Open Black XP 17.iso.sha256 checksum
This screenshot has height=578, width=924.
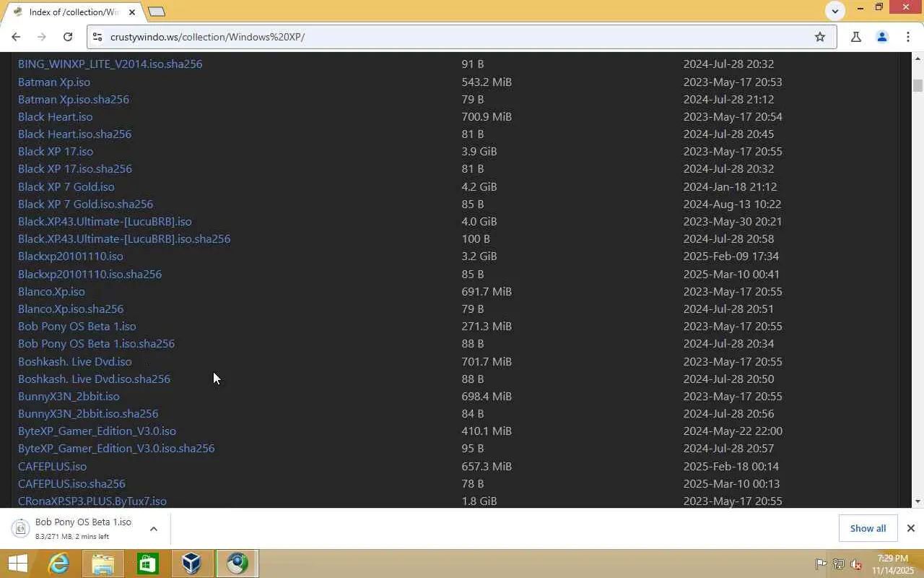75,168
